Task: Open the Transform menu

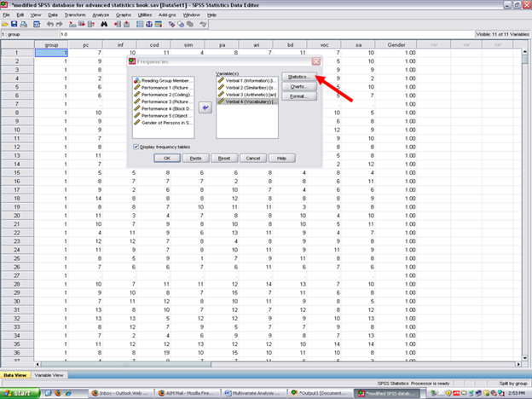Action: (74, 14)
